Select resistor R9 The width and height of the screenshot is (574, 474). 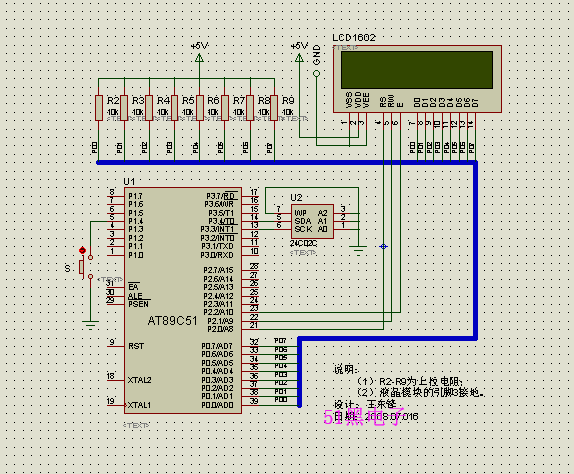[274, 108]
